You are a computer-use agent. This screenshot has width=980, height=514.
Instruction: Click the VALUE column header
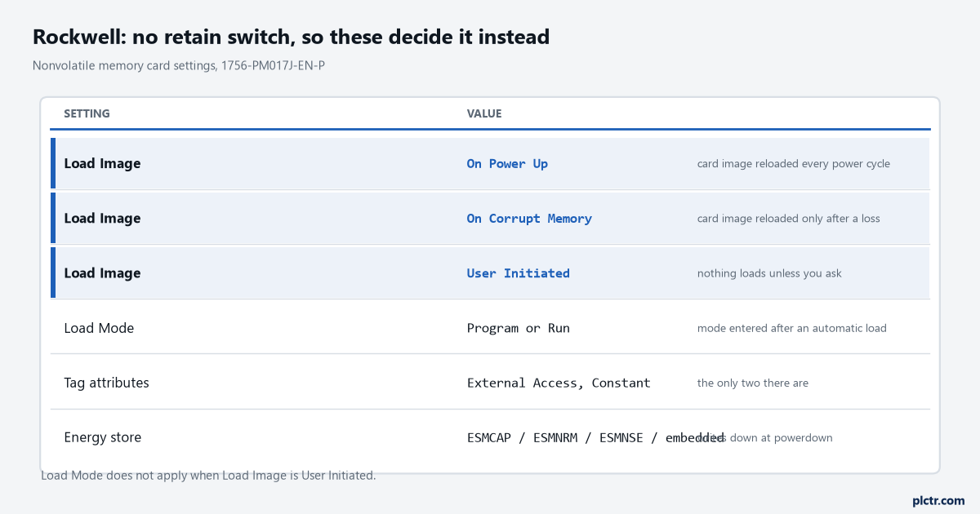(x=484, y=113)
